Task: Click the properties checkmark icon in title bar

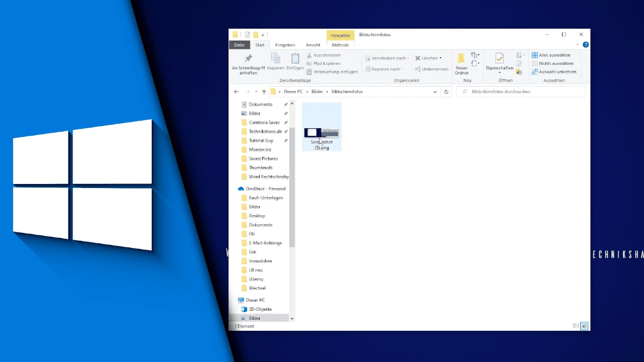Action: tap(247, 35)
